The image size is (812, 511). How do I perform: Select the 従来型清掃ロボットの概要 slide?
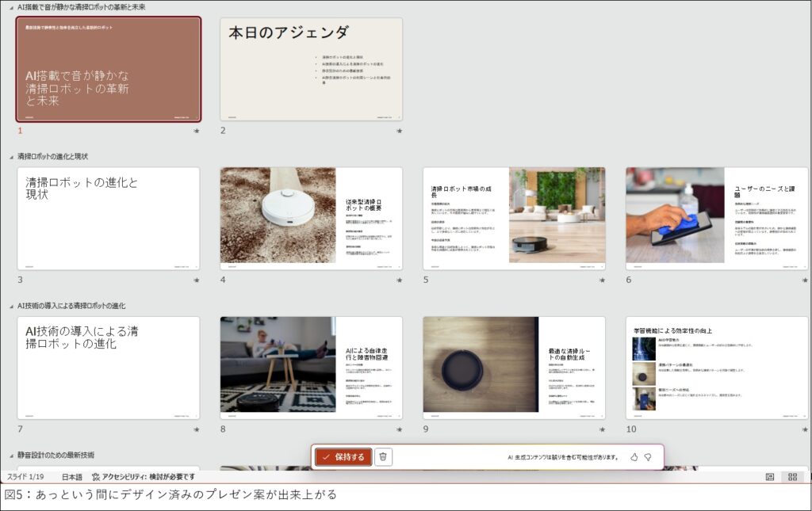[x=311, y=219]
